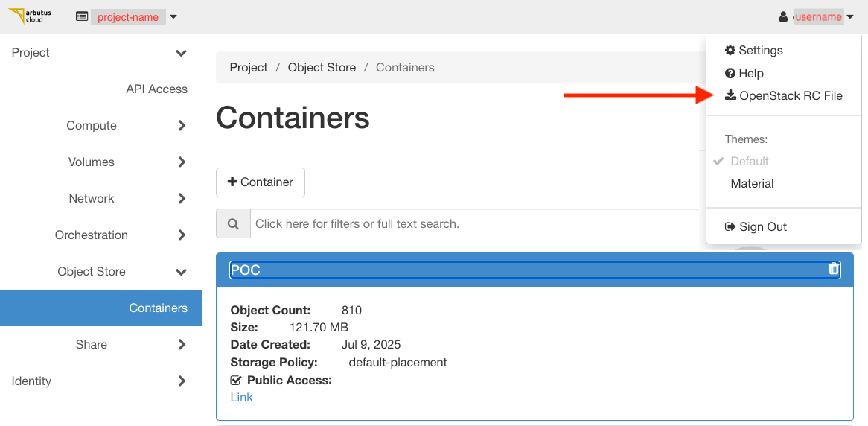Click the Object Count value 810
This screenshot has height=426, width=868.
pyautogui.click(x=351, y=311)
